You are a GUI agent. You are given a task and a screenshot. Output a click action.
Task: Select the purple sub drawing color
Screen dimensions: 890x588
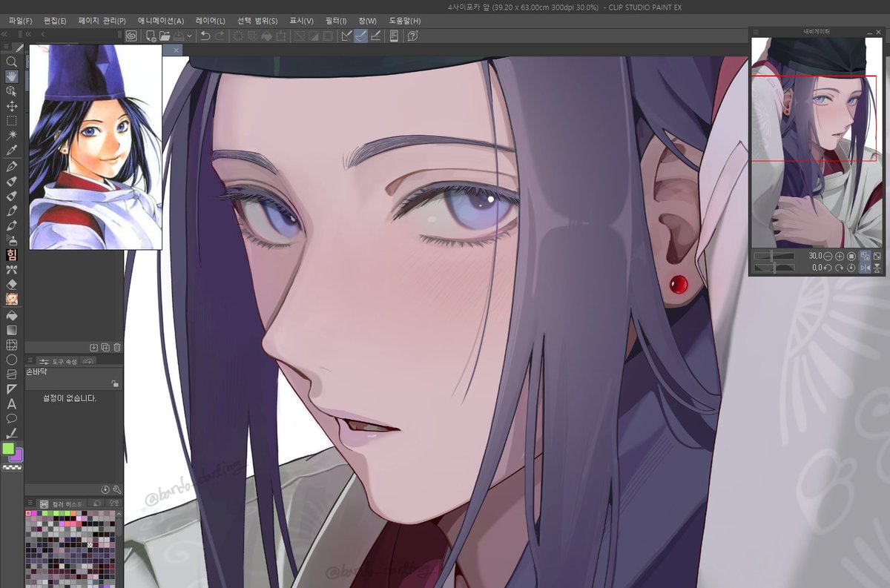(17, 455)
